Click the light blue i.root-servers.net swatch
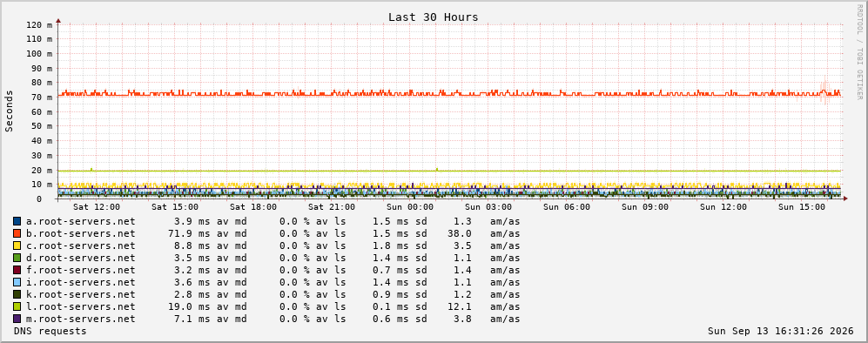Viewport: 868px width, 343px height. coord(17,282)
